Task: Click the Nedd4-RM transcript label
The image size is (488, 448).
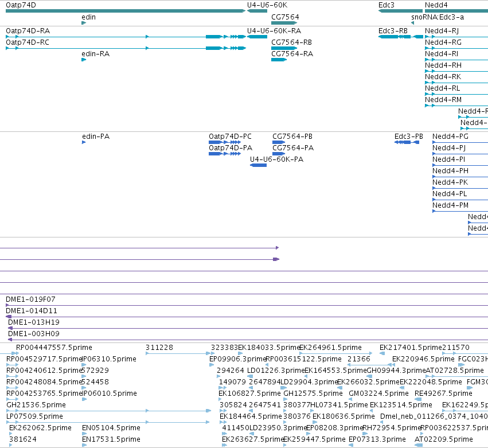Action: [443, 100]
